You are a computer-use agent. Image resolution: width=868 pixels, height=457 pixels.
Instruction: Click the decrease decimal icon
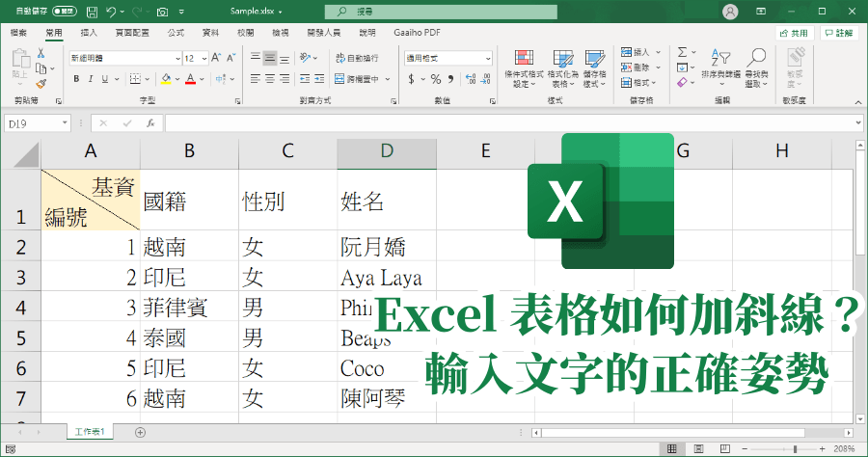(485, 79)
